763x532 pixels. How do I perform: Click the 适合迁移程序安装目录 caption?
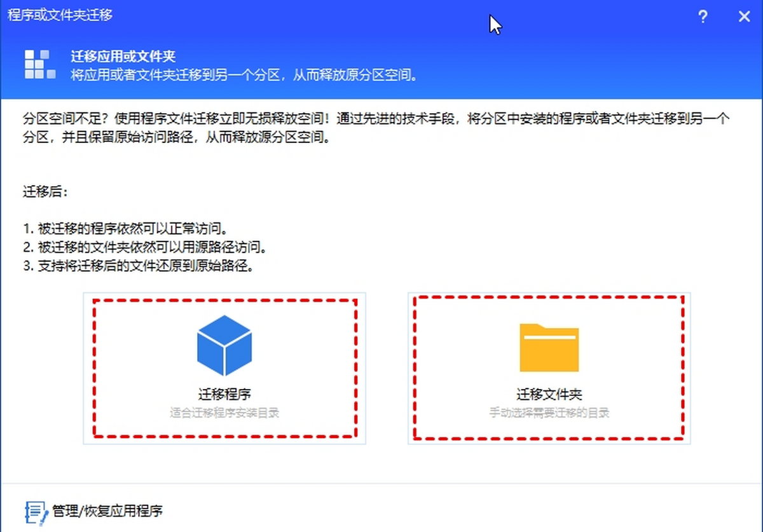pos(224,413)
